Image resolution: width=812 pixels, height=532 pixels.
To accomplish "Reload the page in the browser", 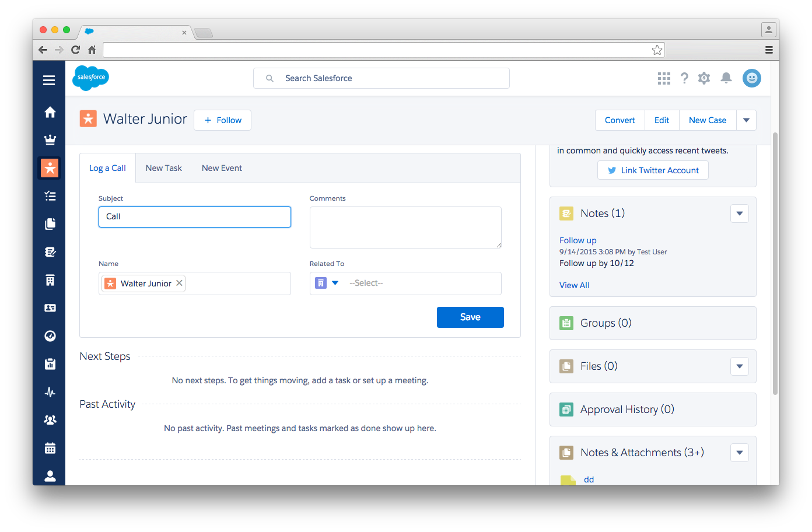I will coord(75,50).
